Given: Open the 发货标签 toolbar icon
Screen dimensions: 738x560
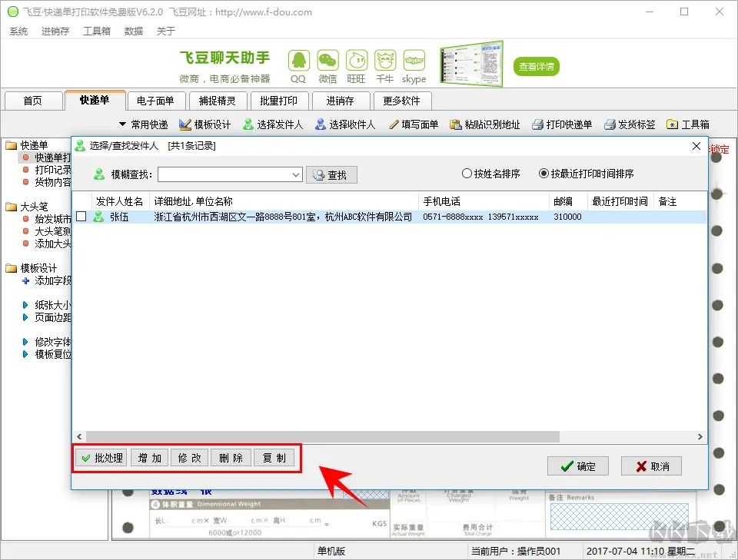Looking at the screenshot, I should click(x=630, y=124).
